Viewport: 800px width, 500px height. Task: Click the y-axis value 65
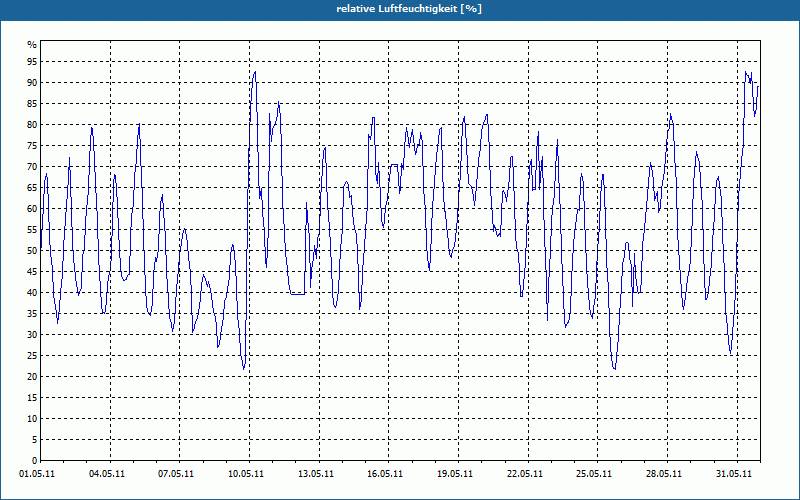click(x=32, y=188)
